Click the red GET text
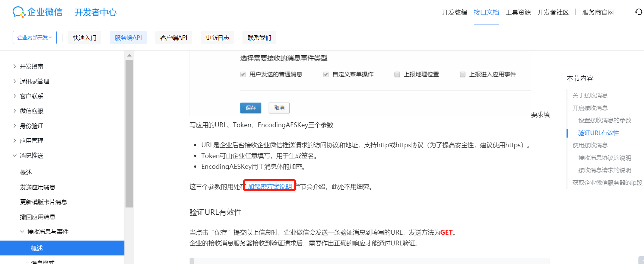This screenshot has width=644, height=264. 446,232
